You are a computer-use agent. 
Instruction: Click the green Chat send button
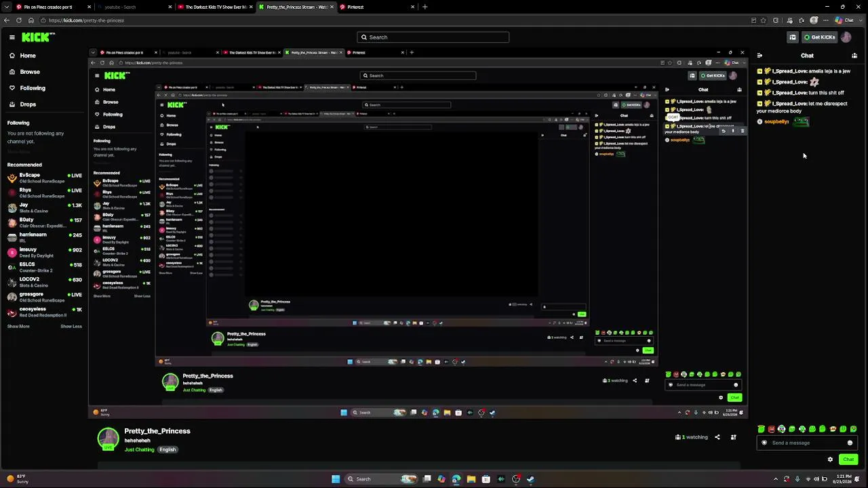point(848,460)
